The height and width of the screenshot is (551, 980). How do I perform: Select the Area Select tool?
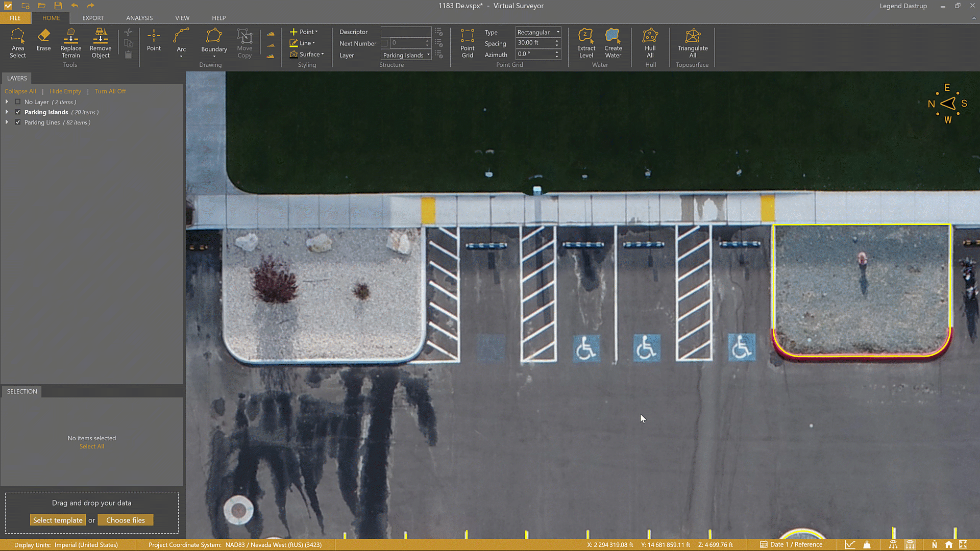17,43
